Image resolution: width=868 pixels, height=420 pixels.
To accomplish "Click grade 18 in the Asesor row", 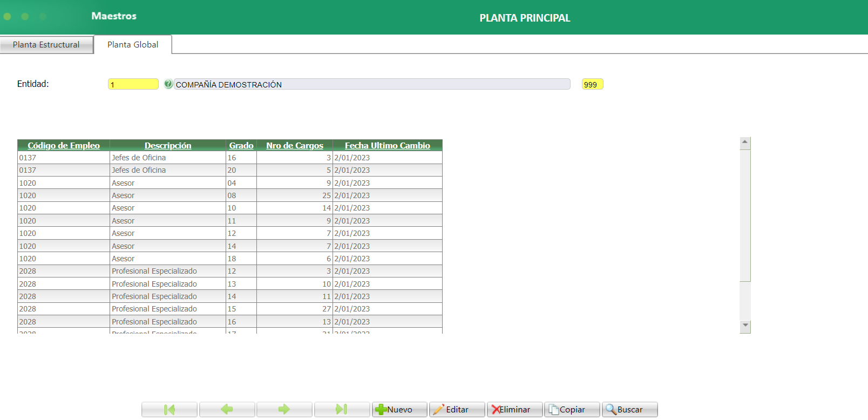I will [x=232, y=259].
